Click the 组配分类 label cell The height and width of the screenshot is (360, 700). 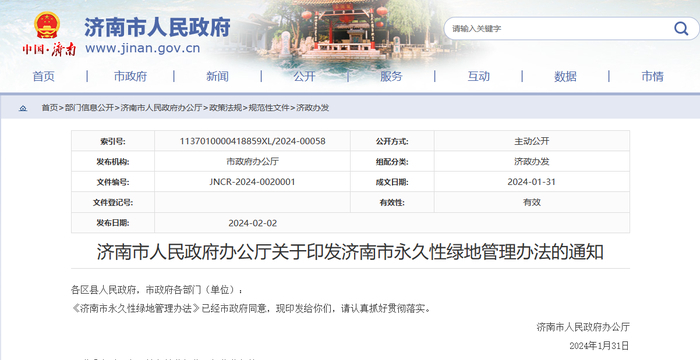click(x=392, y=162)
